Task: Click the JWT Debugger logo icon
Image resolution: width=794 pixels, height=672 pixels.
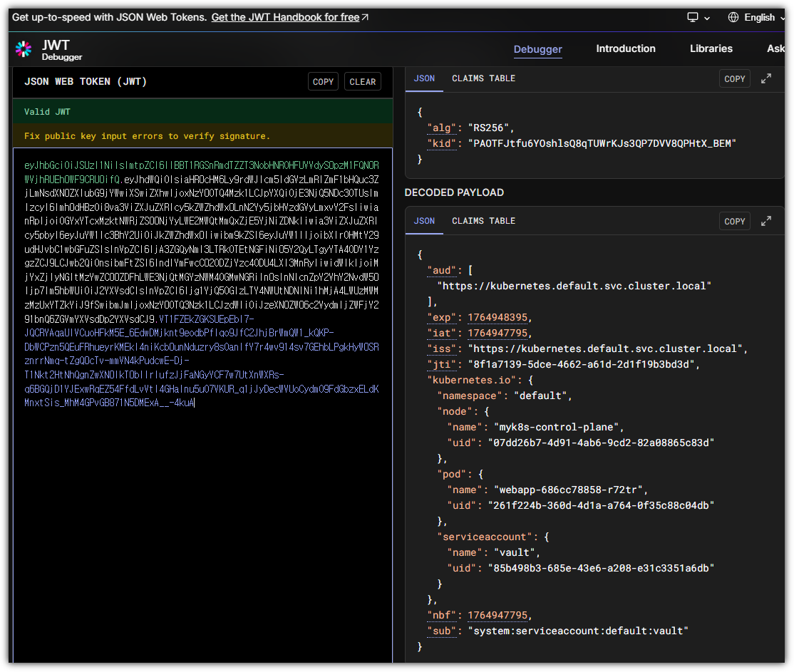Action: coord(24,49)
